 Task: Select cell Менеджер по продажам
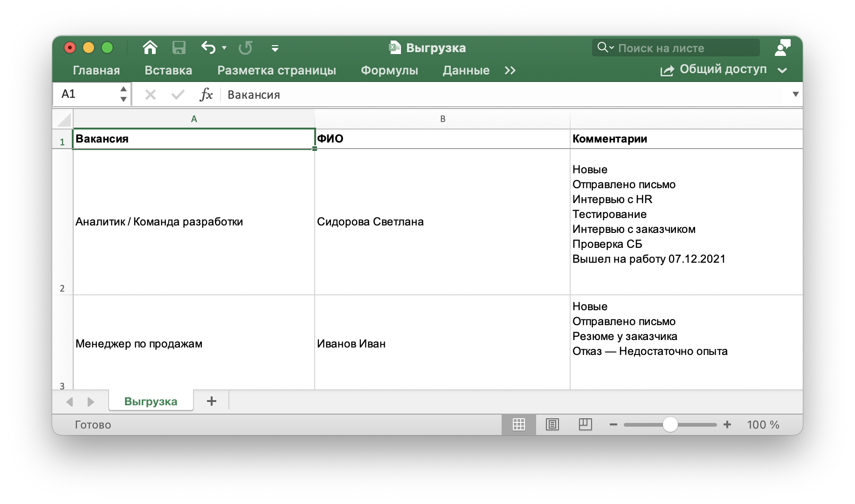point(194,343)
